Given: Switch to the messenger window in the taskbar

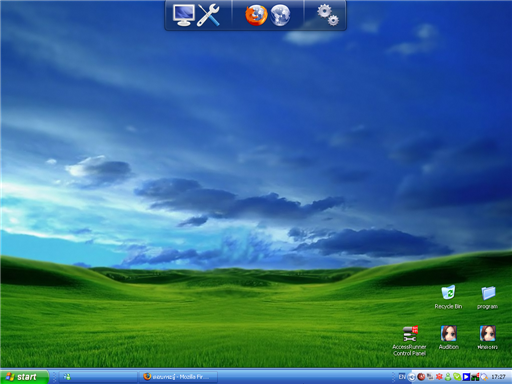Looking at the screenshot, I should (x=98, y=377).
